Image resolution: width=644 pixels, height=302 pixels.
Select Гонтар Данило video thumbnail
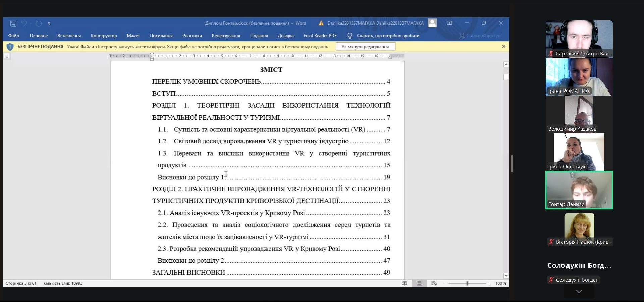tap(579, 190)
